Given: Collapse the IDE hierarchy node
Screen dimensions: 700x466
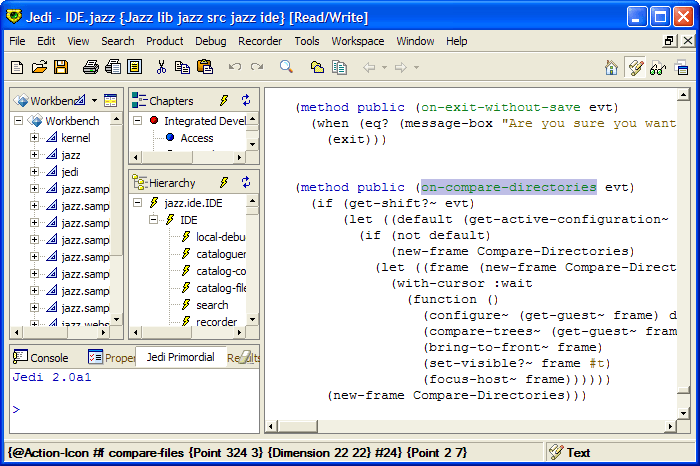Looking at the screenshot, I should click(154, 220).
